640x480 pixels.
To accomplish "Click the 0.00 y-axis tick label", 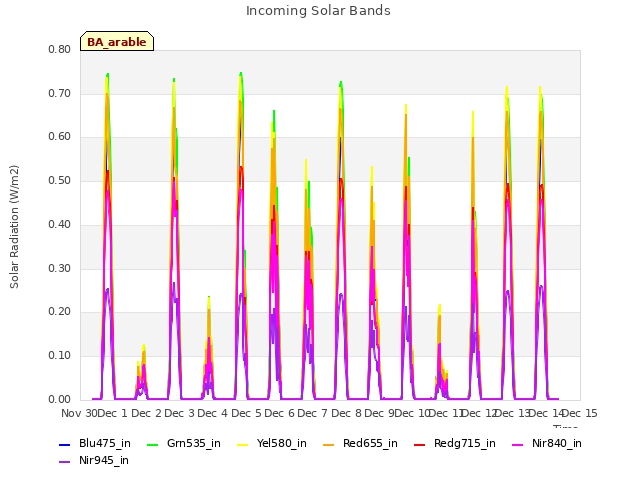I will pos(60,399).
